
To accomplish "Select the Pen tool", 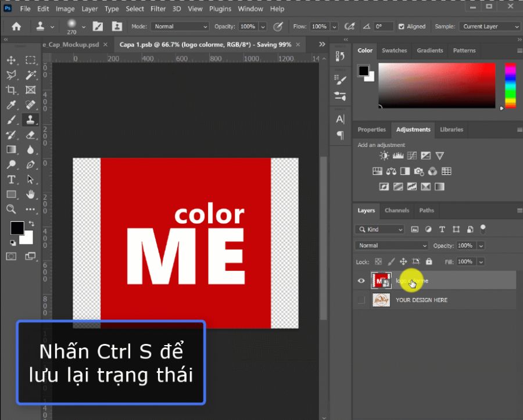I will click(30, 164).
